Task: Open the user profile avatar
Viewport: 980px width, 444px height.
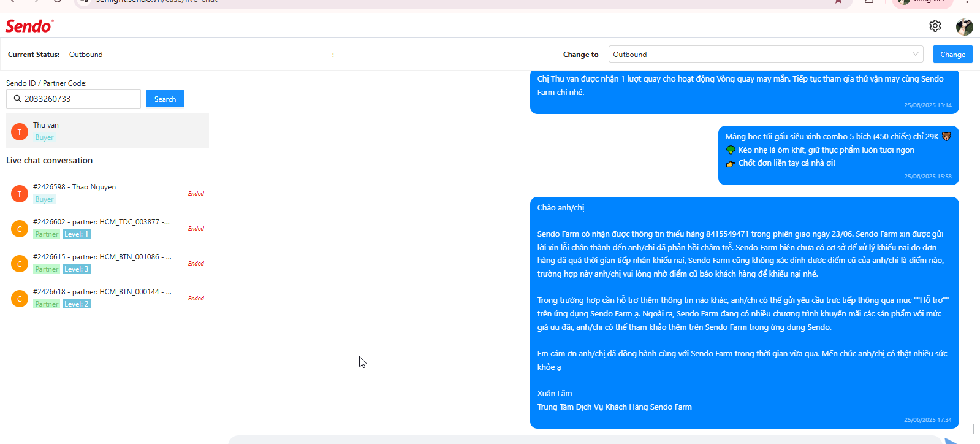Action: tap(964, 26)
